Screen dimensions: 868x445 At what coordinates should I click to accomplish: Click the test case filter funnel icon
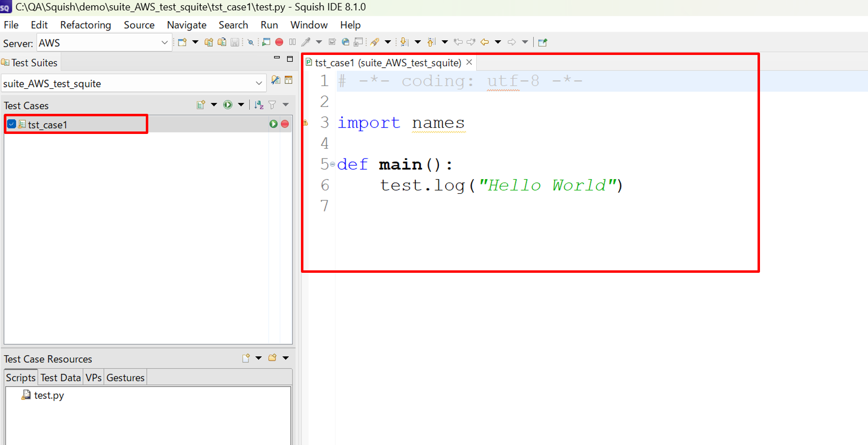[272, 105]
